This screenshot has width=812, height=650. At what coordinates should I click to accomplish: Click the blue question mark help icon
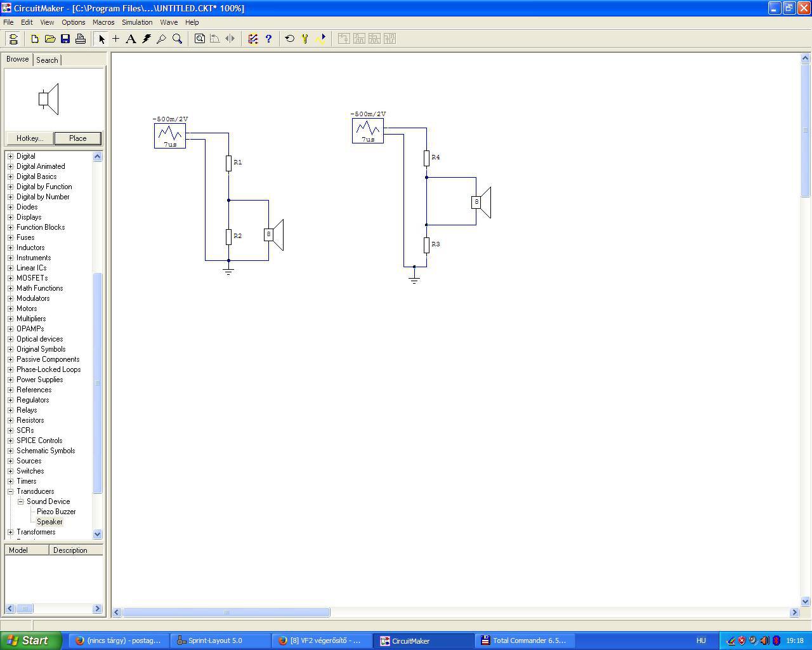pyautogui.click(x=268, y=39)
